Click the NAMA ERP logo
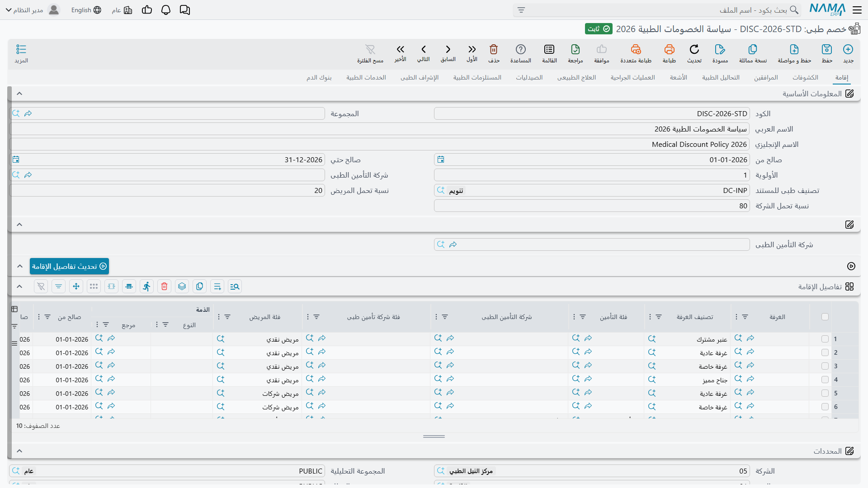Viewport: 868px width, 488px height. click(827, 9)
